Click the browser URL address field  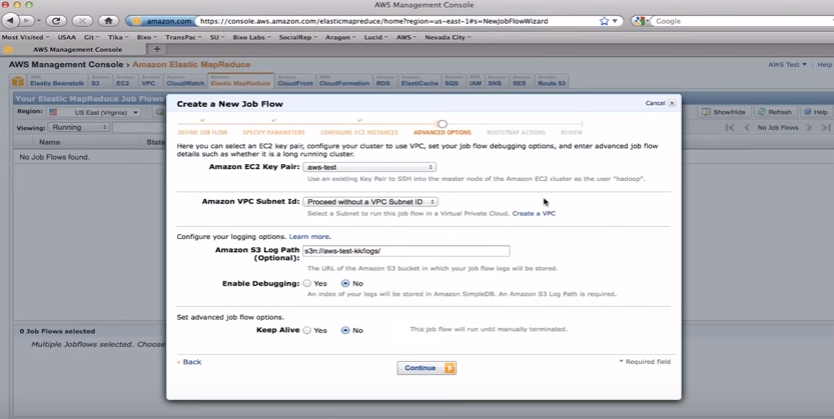(x=397, y=21)
